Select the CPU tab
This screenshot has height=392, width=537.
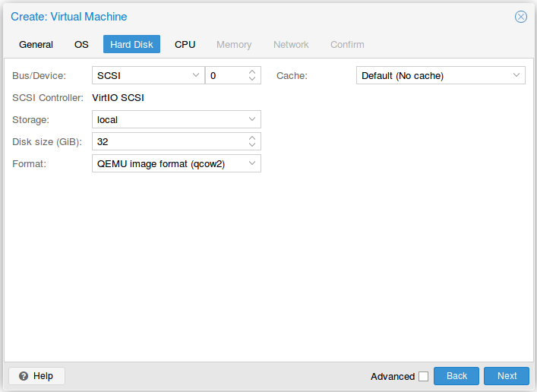(185, 44)
